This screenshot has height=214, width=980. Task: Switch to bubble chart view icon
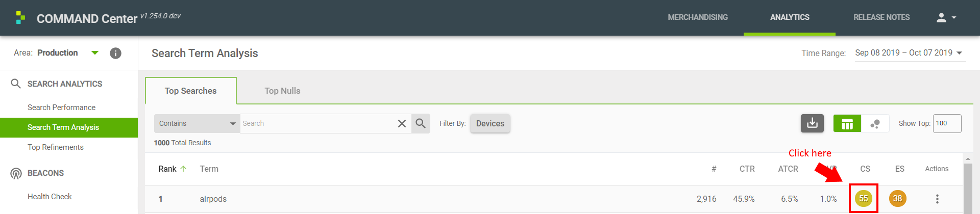(x=875, y=123)
